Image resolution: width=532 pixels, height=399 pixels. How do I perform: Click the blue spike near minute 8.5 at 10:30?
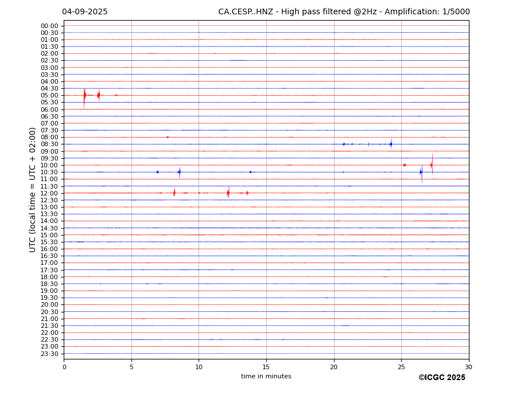point(179,172)
